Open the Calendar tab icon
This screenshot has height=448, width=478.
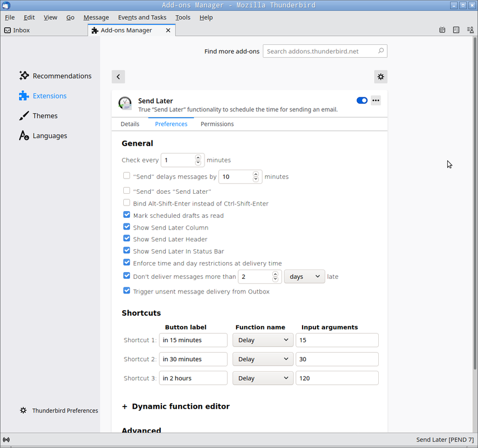pyautogui.click(x=442, y=30)
